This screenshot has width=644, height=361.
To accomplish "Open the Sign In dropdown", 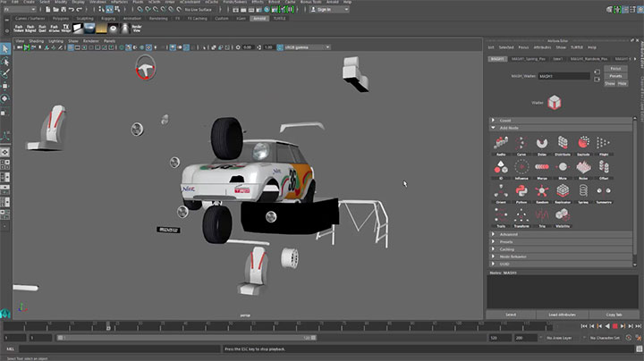I will (x=330, y=10).
